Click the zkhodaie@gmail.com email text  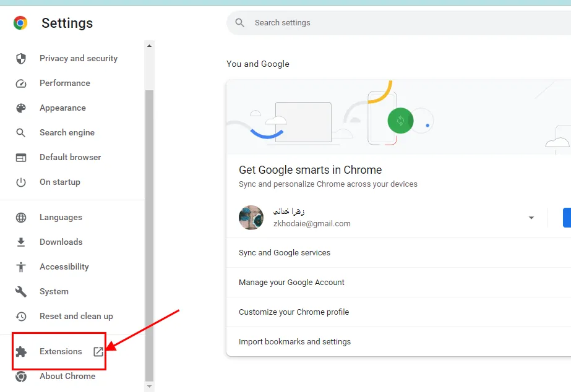coord(312,224)
